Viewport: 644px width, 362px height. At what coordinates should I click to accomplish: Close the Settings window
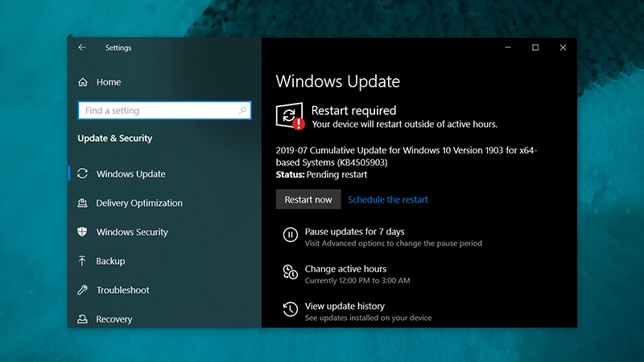(x=563, y=47)
